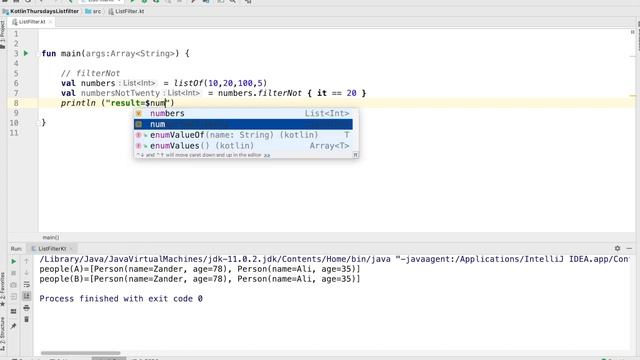
Task: Open the Project tool window sidebar tab
Action: 3,35
